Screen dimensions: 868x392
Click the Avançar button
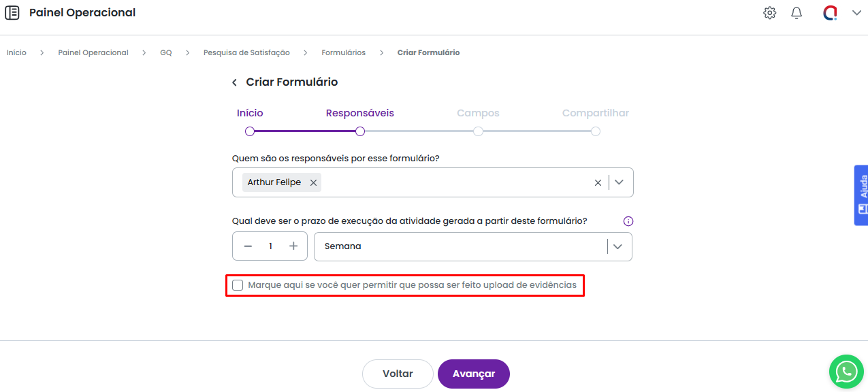point(473,374)
